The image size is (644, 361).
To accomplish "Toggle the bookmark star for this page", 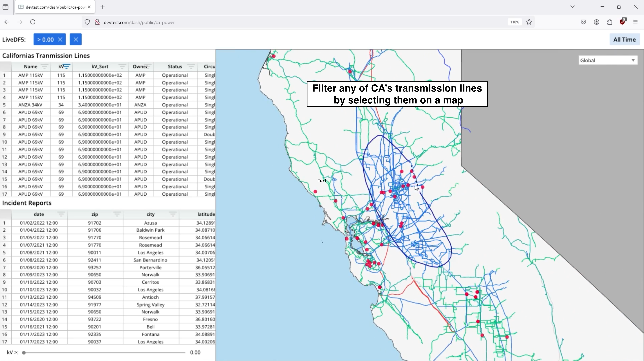I will tap(529, 22).
